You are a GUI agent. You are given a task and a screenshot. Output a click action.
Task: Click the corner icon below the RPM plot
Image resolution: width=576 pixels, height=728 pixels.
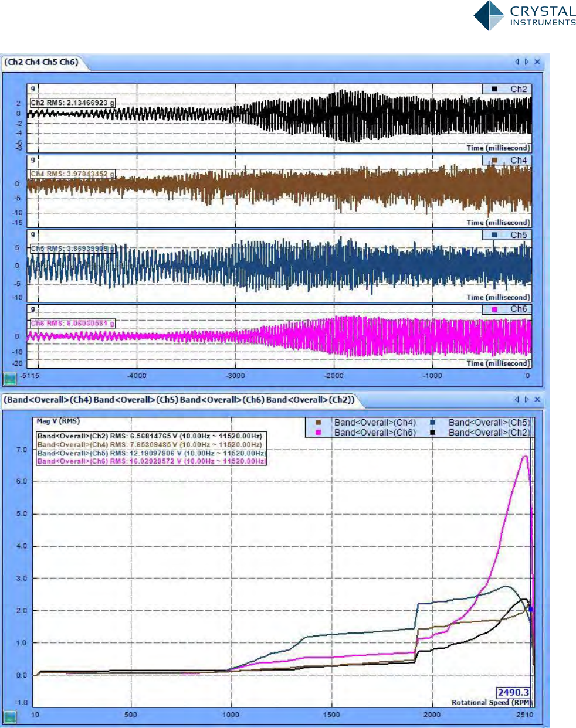[x=10, y=716]
